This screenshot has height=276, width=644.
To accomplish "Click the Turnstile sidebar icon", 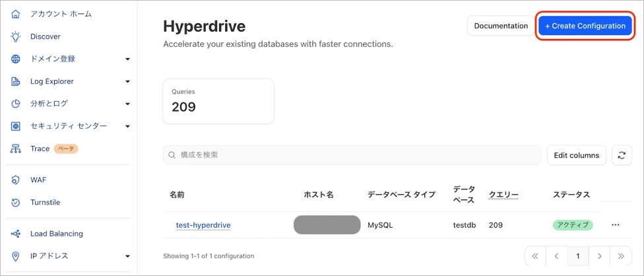I will (x=16, y=203).
